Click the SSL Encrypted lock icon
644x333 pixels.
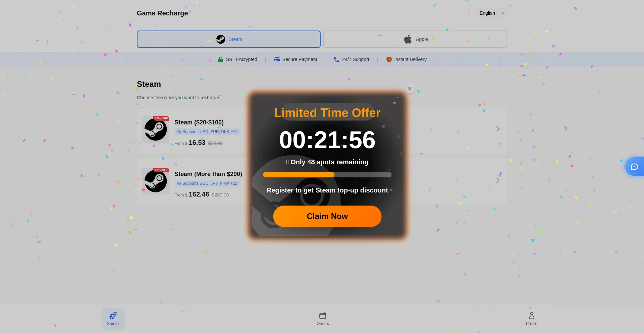coord(221,59)
